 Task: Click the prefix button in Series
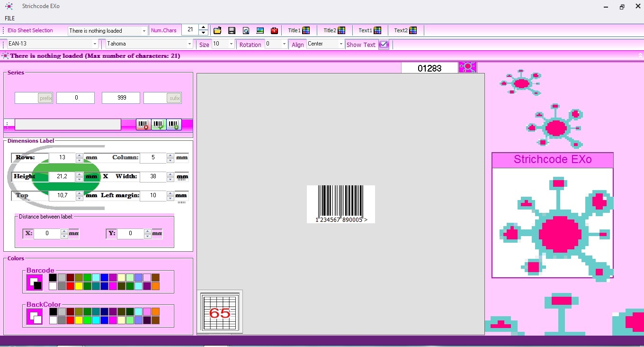click(x=45, y=98)
